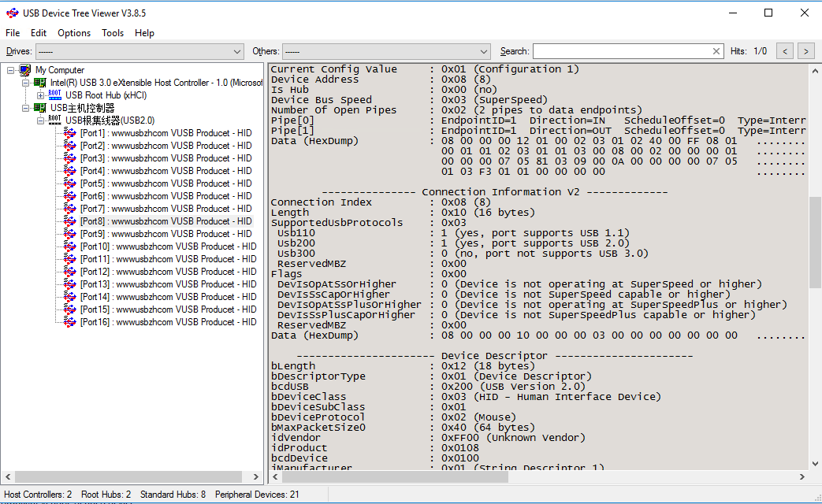The height and width of the screenshot is (504, 822).
Task: Collapse the My Computer tree node
Action: (x=11, y=70)
